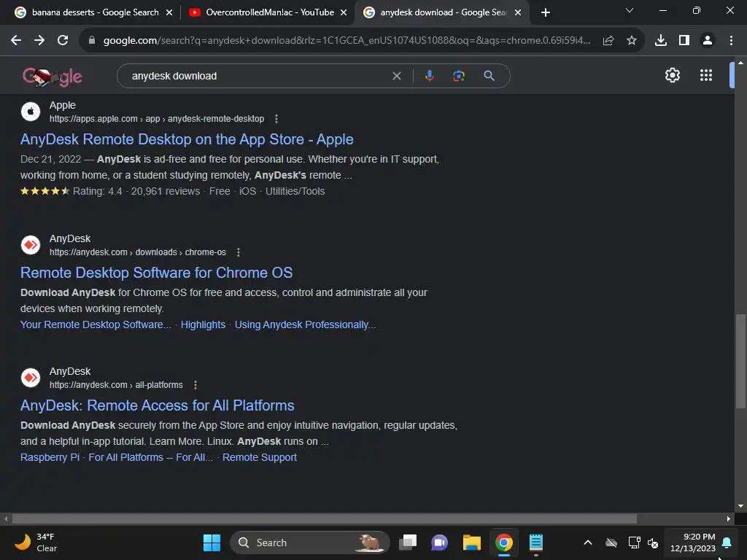Open the Chrome profile menu

pos(708,41)
